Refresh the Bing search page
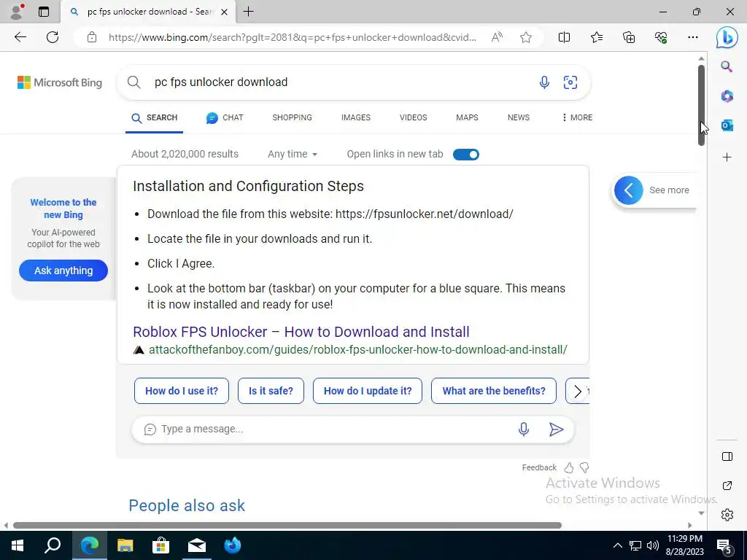This screenshot has width=747, height=560. [53, 37]
